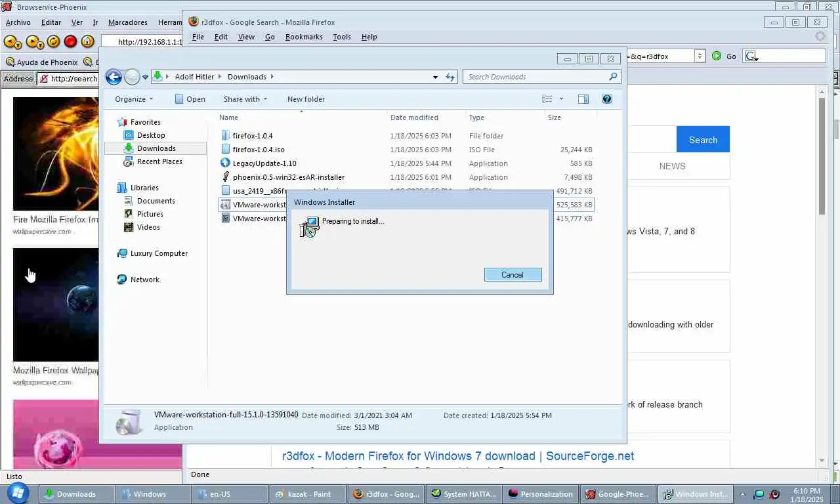840x504 pixels.
Task: Open the Editar menu in Phoenix
Action: pyautogui.click(x=51, y=22)
